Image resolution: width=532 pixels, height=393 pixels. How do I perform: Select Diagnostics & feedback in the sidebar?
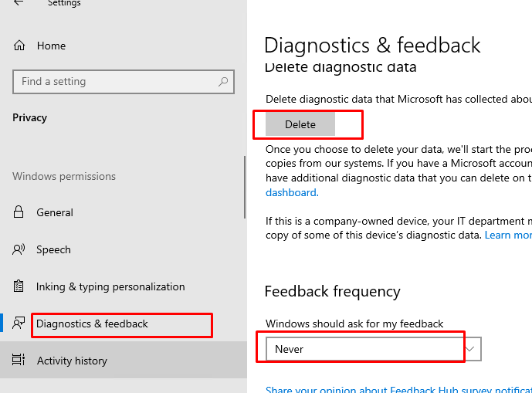coord(92,324)
